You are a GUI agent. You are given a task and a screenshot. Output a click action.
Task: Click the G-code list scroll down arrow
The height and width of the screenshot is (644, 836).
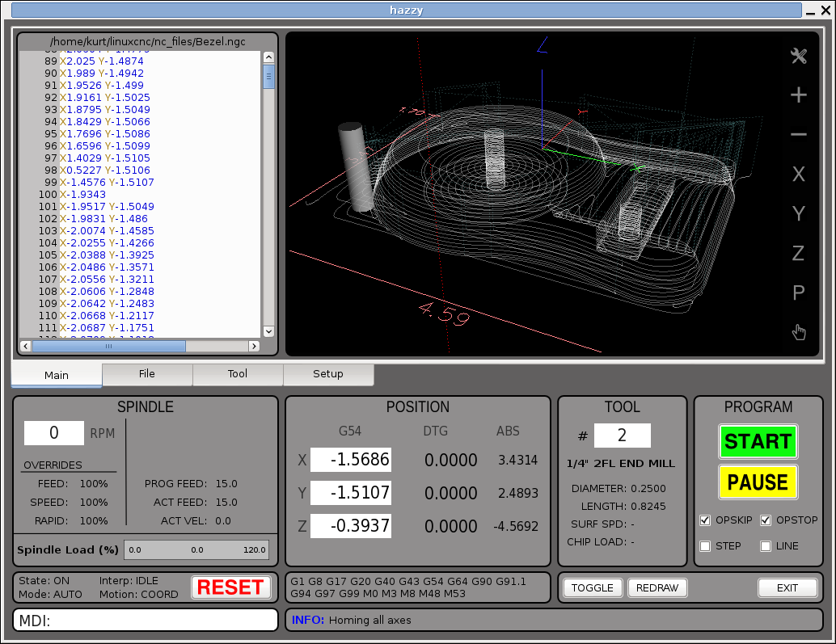click(x=268, y=331)
